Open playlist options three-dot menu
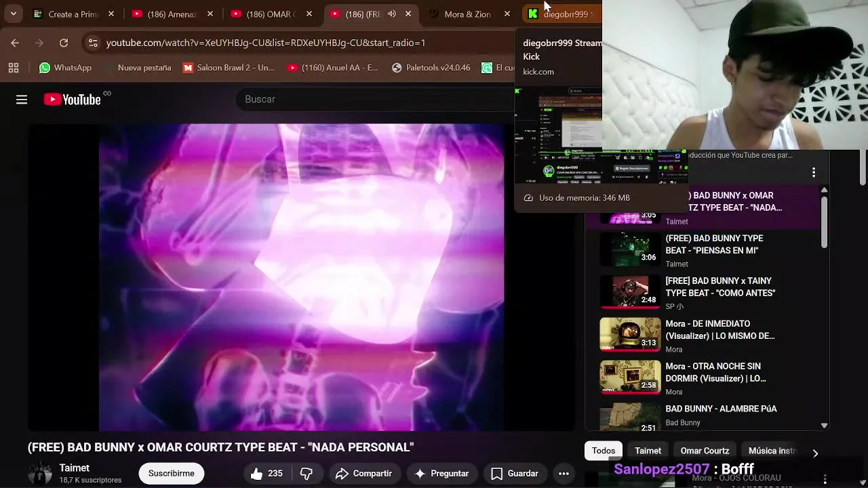 pyautogui.click(x=814, y=172)
